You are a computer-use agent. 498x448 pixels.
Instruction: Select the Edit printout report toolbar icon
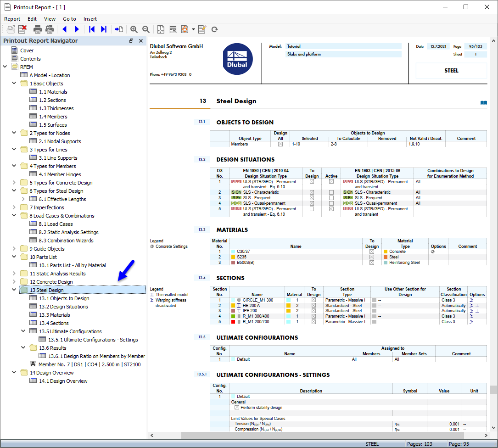(x=202, y=29)
